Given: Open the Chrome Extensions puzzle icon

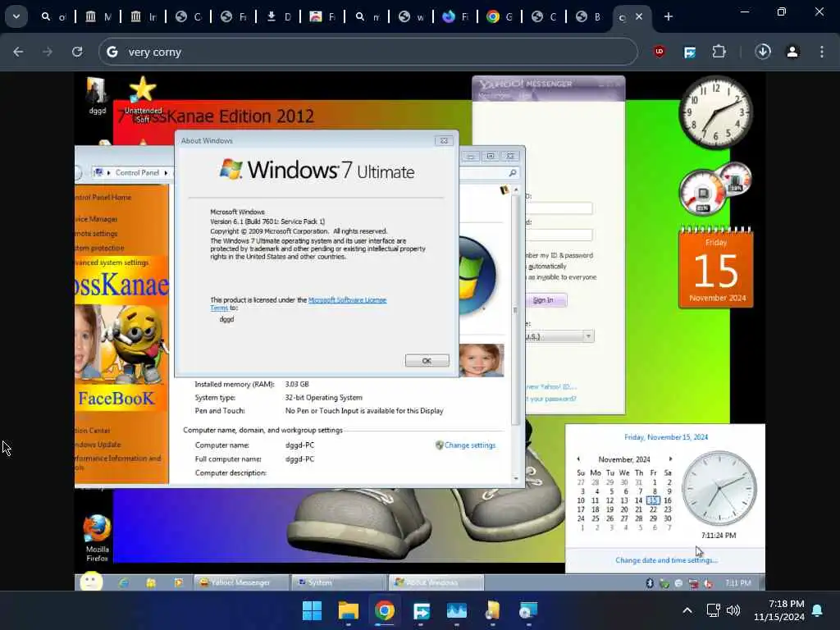Looking at the screenshot, I should tap(719, 52).
